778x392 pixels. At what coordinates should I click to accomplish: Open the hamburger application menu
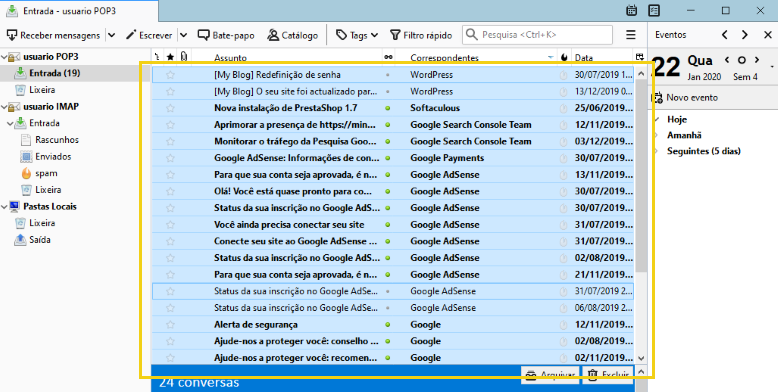coord(631,35)
